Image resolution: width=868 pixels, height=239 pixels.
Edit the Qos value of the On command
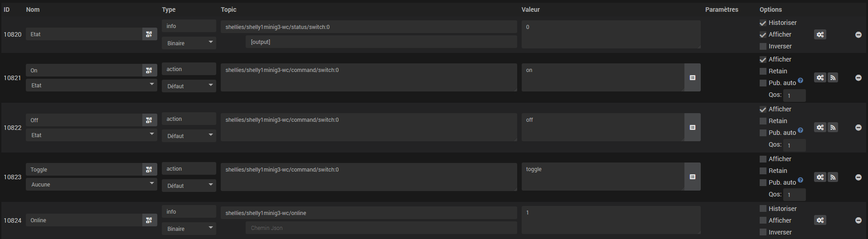pos(794,96)
